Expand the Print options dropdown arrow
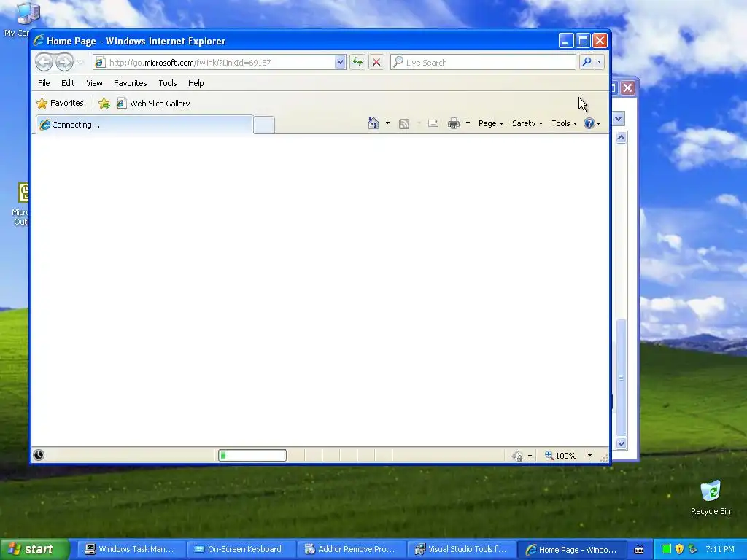 pyautogui.click(x=468, y=123)
